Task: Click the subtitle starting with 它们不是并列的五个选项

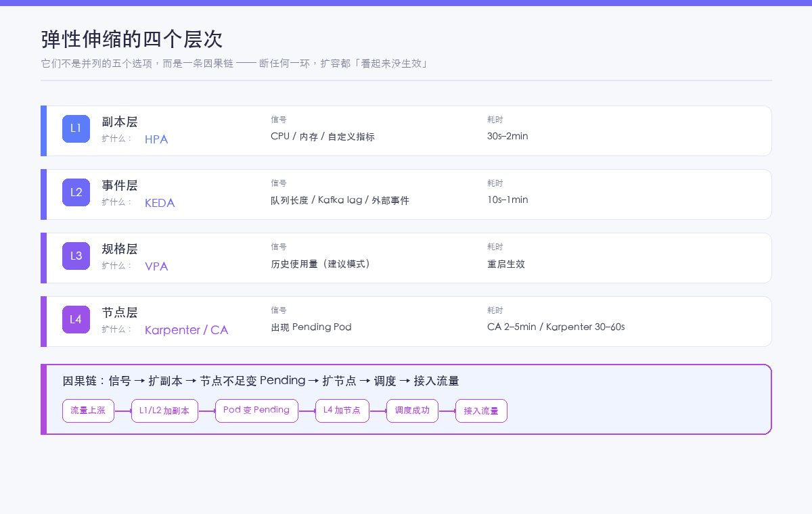Action: (x=234, y=64)
